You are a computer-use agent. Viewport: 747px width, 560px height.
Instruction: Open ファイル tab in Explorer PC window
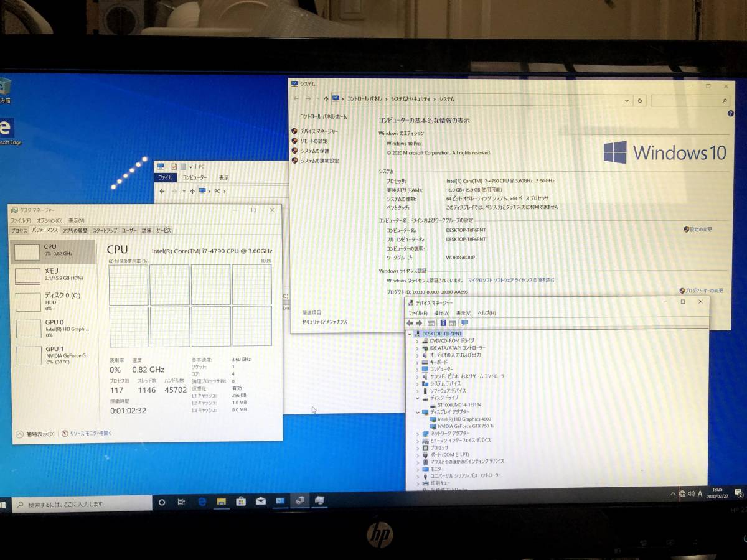coord(166,177)
